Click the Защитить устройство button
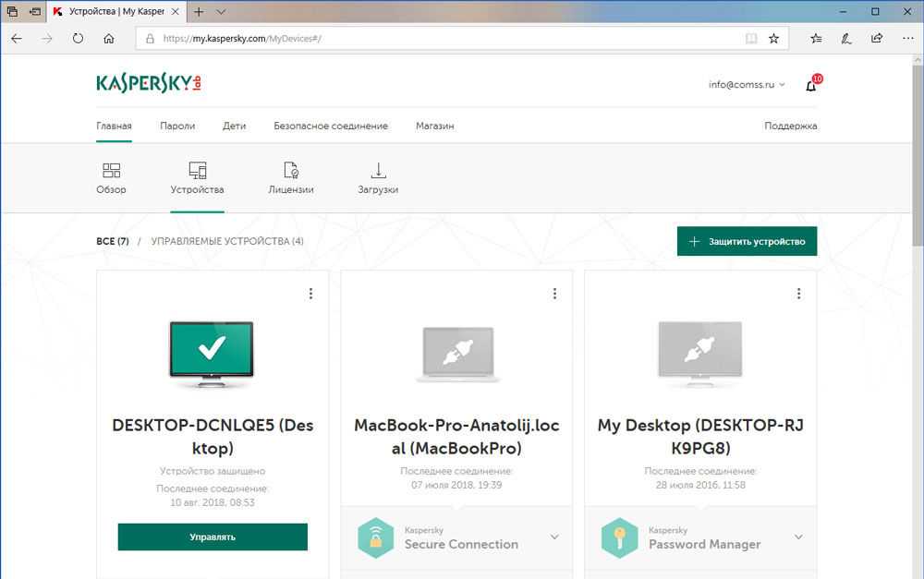The image size is (924, 579). [x=747, y=242]
